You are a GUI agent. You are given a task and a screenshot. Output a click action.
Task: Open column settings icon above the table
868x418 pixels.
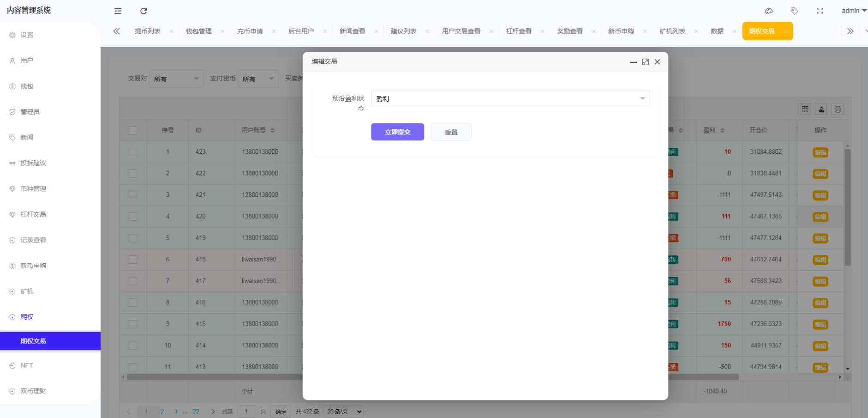click(805, 109)
